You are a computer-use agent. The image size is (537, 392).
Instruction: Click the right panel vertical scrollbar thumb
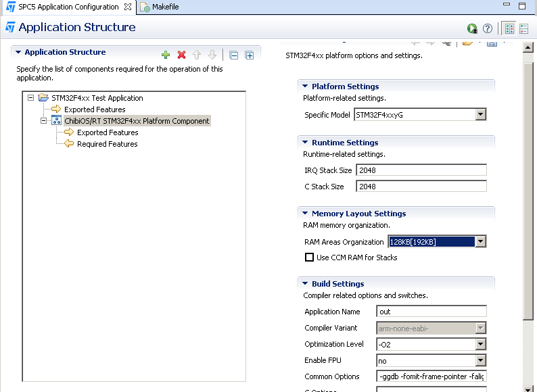pyautogui.click(x=528, y=191)
